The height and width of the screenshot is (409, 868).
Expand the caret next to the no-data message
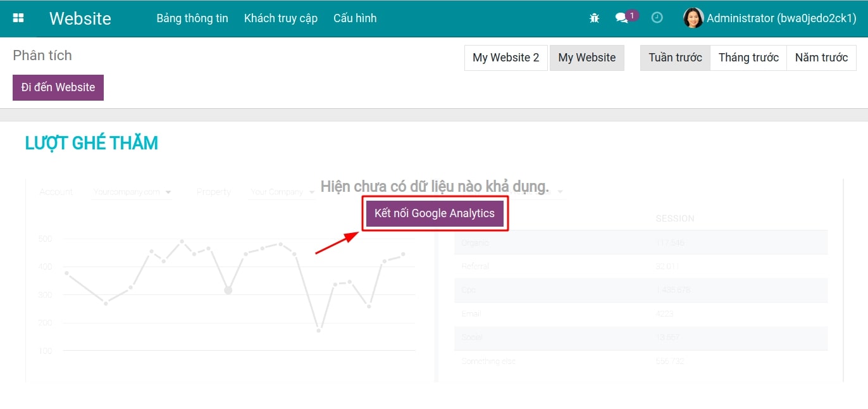pyautogui.click(x=561, y=190)
